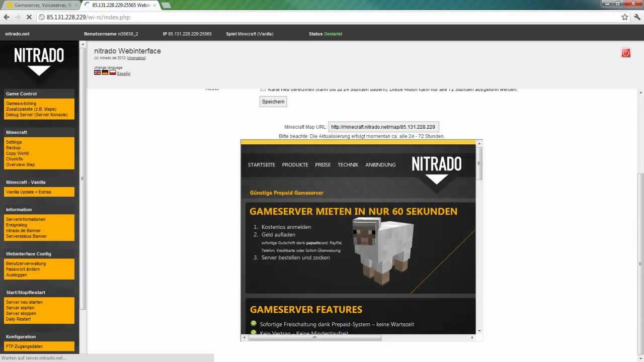The width and height of the screenshot is (644, 362).
Task: Open the Serverstatus Banner link
Action: pyautogui.click(x=27, y=236)
